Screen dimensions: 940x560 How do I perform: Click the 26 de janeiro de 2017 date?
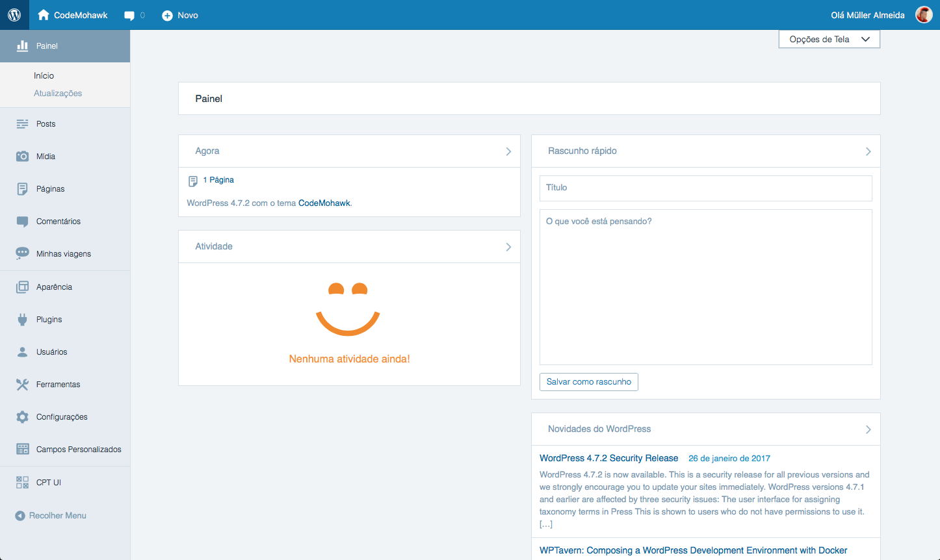point(729,459)
